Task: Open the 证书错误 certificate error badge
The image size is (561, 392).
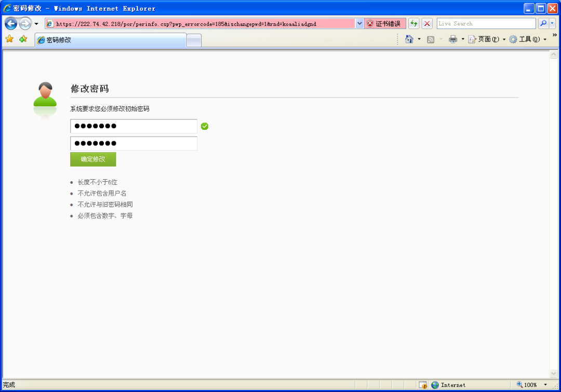Action: (x=385, y=23)
